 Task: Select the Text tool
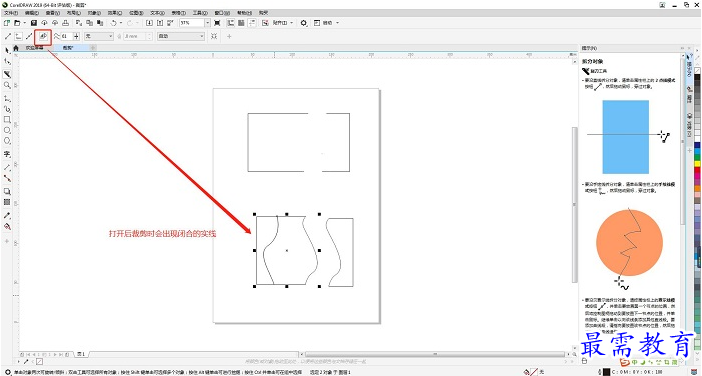click(x=7, y=154)
